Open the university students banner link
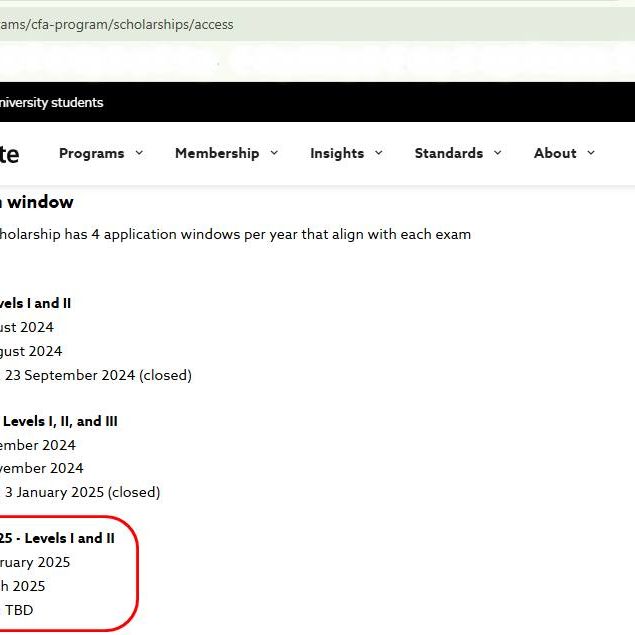635x635 pixels. pyautogui.click(x=51, y=102)
